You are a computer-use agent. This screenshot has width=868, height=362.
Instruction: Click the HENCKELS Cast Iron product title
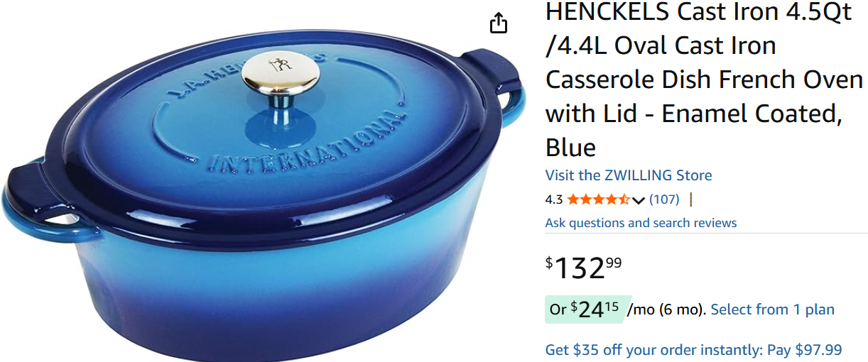[704, 79]
